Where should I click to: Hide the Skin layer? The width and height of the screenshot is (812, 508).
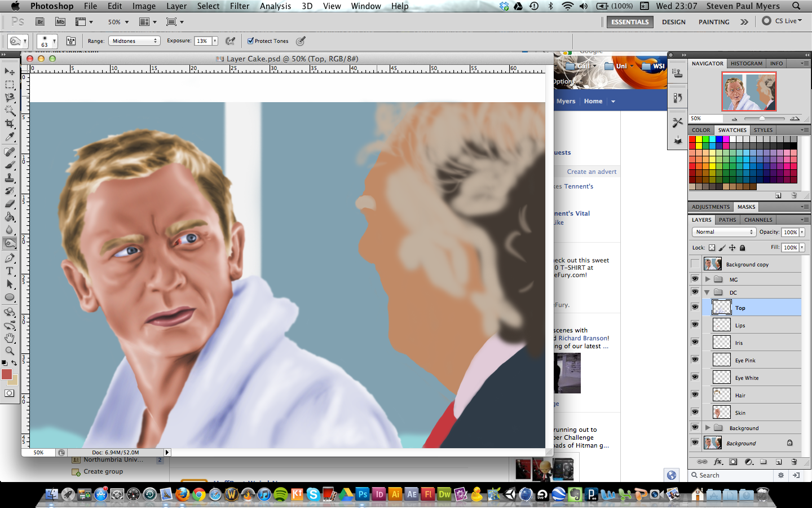click(695, 412)
